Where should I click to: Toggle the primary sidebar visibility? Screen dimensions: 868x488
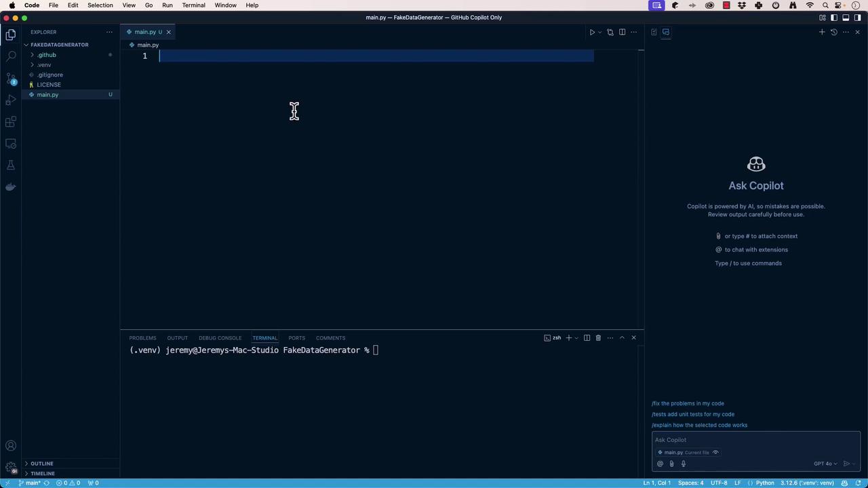834,18
